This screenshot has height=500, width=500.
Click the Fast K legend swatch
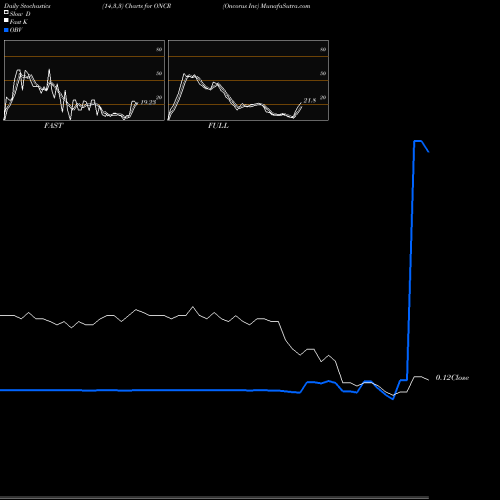pyautogui.click(x=6, y=21)
